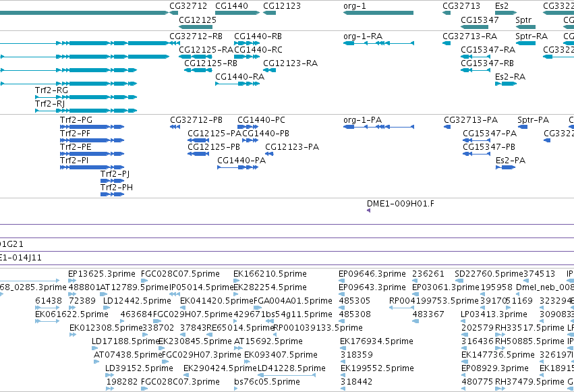Select protein Trf2-PG
This screenshot has width=574, height=392.
pyautogui.click(x=76, y=120)
